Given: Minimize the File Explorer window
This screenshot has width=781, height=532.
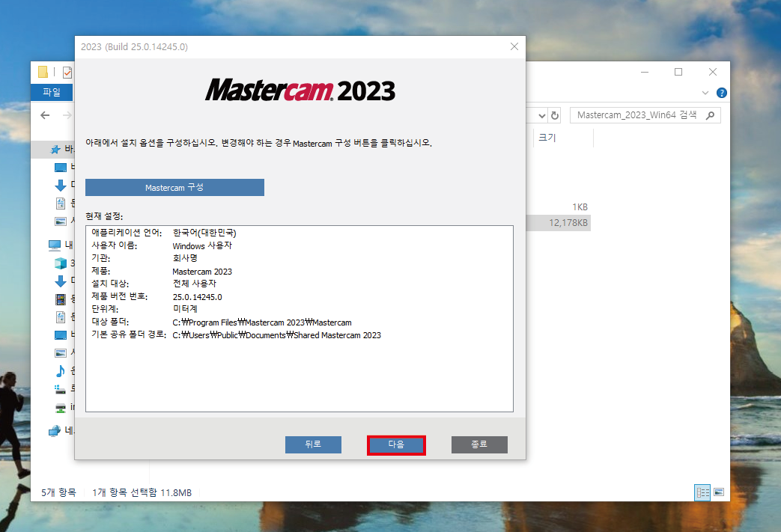Looking at the screenshot, I should coord(645,72).
